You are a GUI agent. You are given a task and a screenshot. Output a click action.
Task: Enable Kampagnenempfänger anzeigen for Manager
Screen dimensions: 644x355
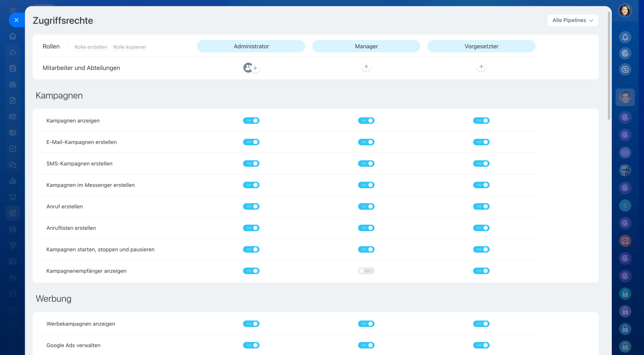pyautogui.click(x=366, y=271)
